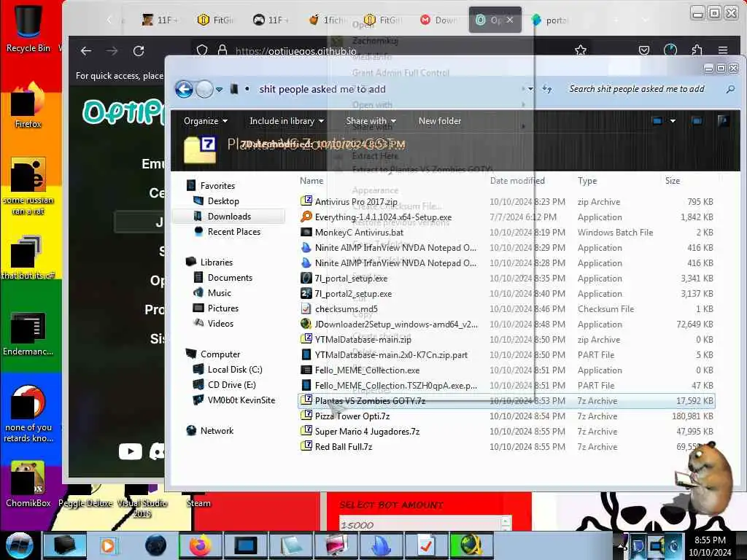Click the Explorer Forward arrow button
This screenshot has width=747, height=560.
(x=204, y=89)
